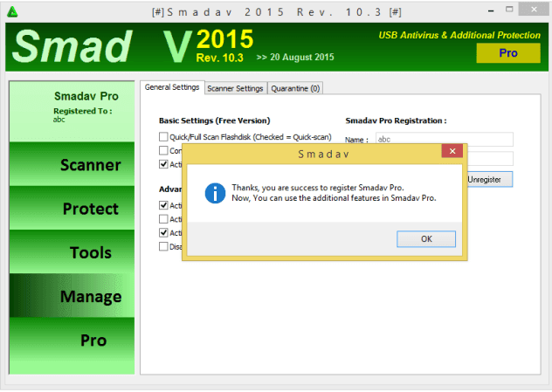
Task: Uncheck the third Basic Settings checkbox
Action: pos(163,164)
